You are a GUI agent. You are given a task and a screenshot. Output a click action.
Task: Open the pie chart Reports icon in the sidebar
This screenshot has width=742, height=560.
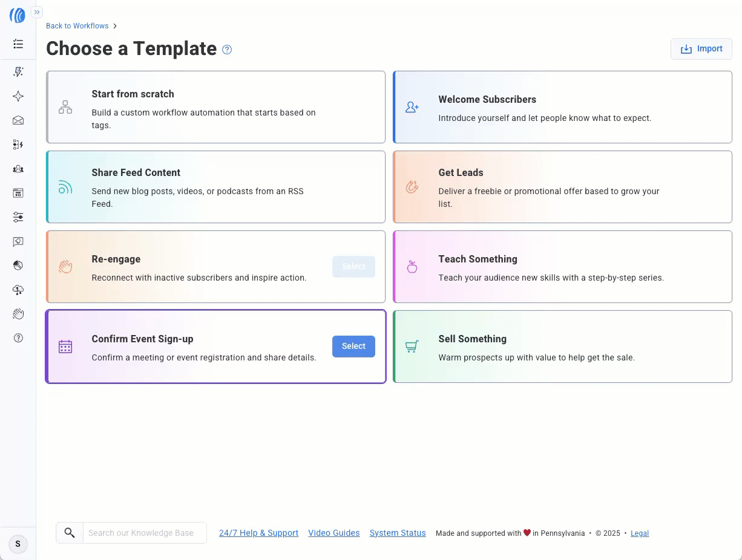pos(18,265)
